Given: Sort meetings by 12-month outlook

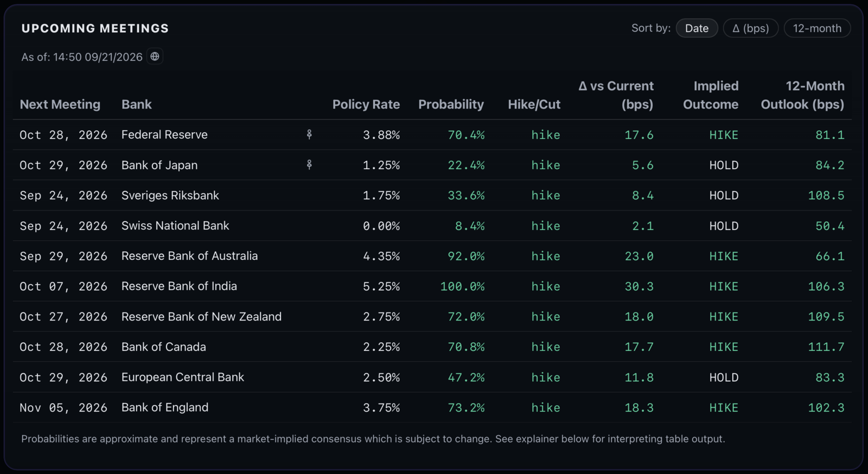Looking at the screenshot, I should (817, 28).
